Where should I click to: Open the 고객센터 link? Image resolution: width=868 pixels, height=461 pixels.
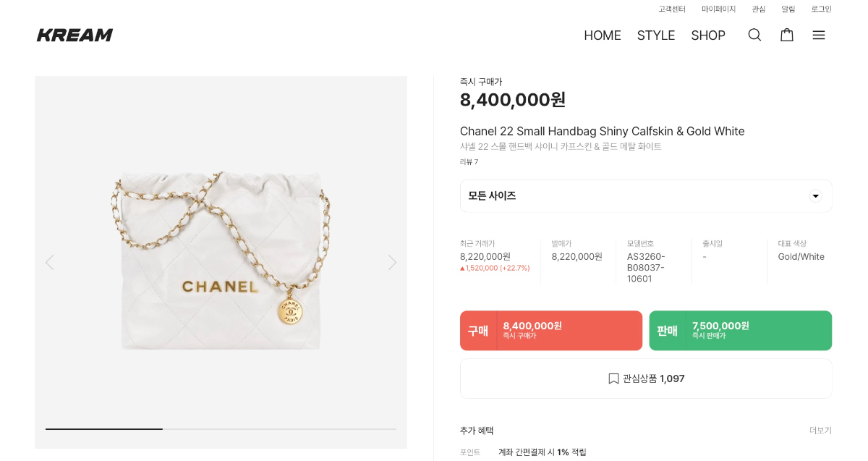(671, 9)
